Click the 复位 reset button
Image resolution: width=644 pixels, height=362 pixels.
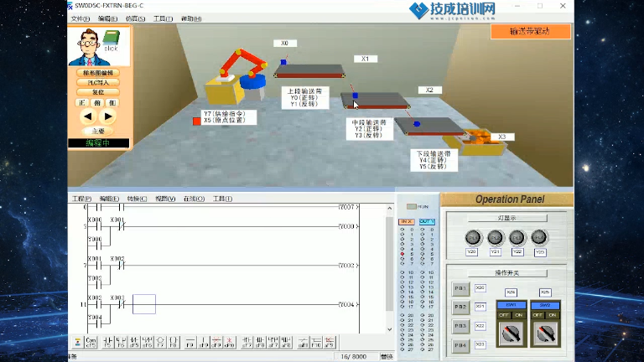[98, 92]
